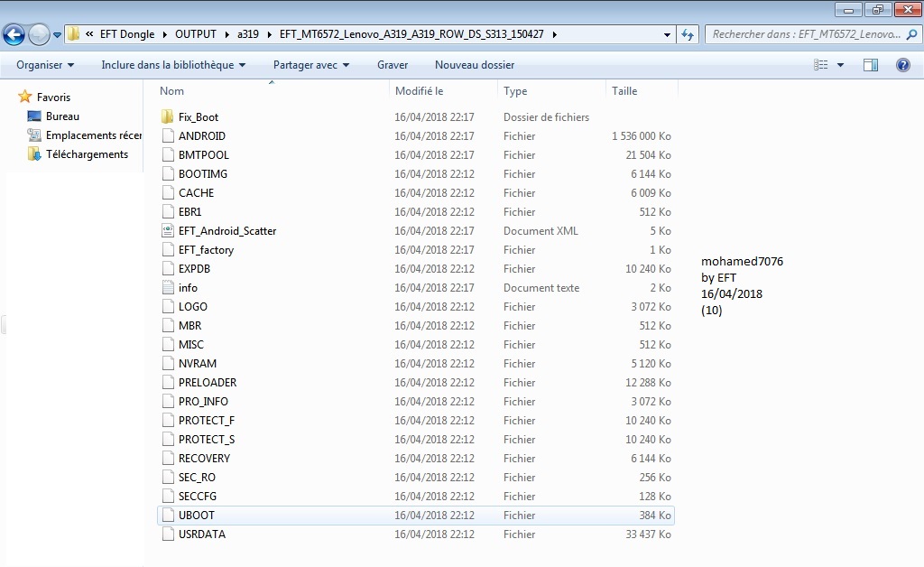Viewport: 924px width, 567px height.
Task: Expand the arrow after OUTPUT breadcrumb
Action: tap(226, 35)
